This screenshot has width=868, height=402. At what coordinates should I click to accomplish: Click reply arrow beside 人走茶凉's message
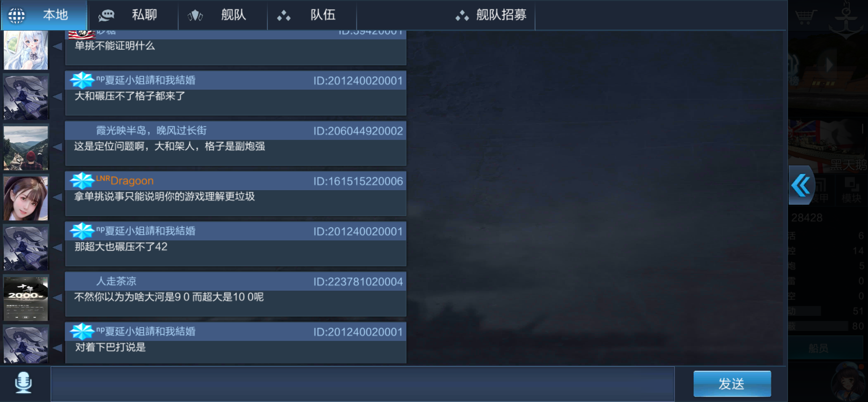coord(58,298)
